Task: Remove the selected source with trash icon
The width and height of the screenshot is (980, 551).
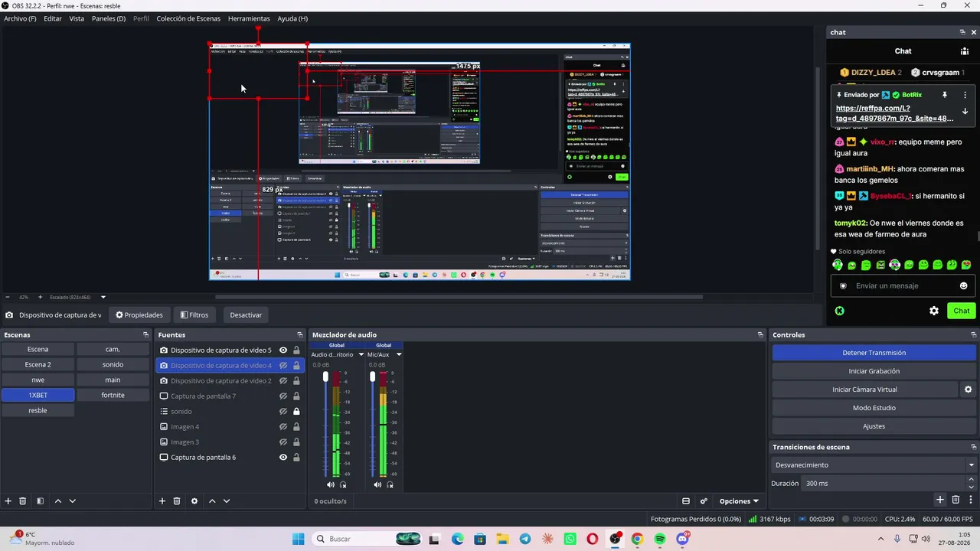Action: coord(177,500)
